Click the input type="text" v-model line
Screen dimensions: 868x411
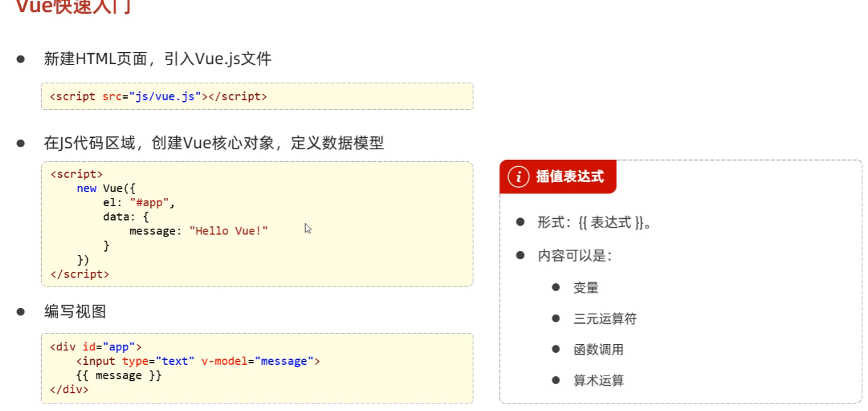tap(198, 361)
